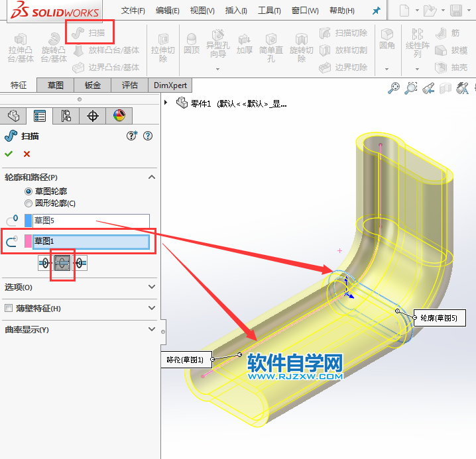Select the 简单直孔 simple hole tool
This screenshot has width=476, height=459.
pyautogui.click(x=271, y=48)
